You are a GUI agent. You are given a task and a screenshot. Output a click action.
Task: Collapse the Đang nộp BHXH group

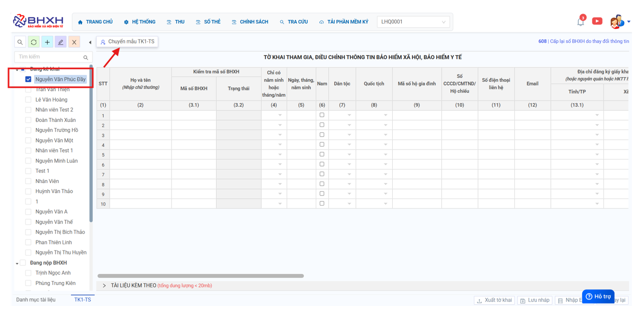tap(17, 263)
